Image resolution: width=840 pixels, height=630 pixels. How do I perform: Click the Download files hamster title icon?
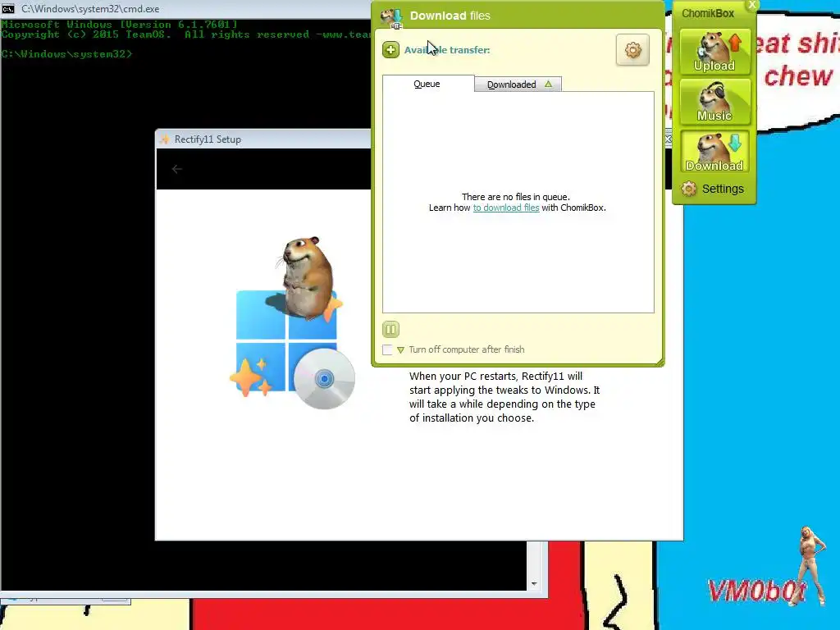[x=391, y=17]
